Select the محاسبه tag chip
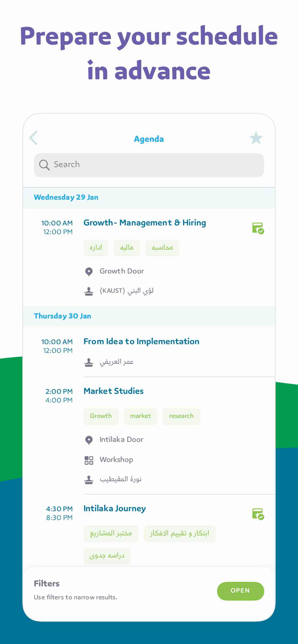 coord(162,248)
